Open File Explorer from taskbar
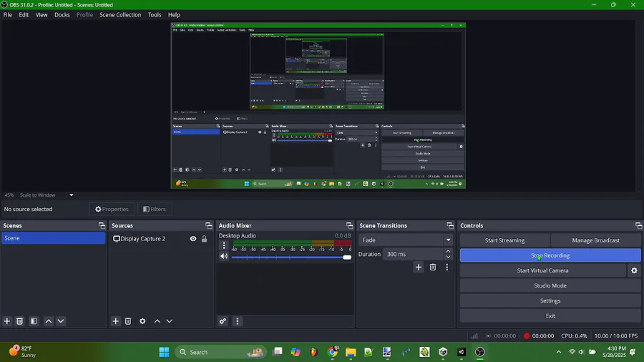The height and width of the screenshot is (362, 644). (351, 352)
